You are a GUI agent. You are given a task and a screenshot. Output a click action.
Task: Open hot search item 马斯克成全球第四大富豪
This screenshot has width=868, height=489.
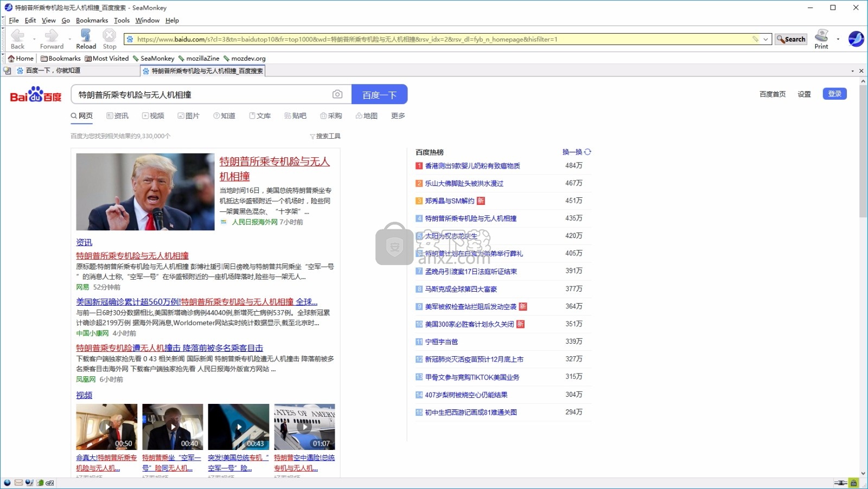461,289
